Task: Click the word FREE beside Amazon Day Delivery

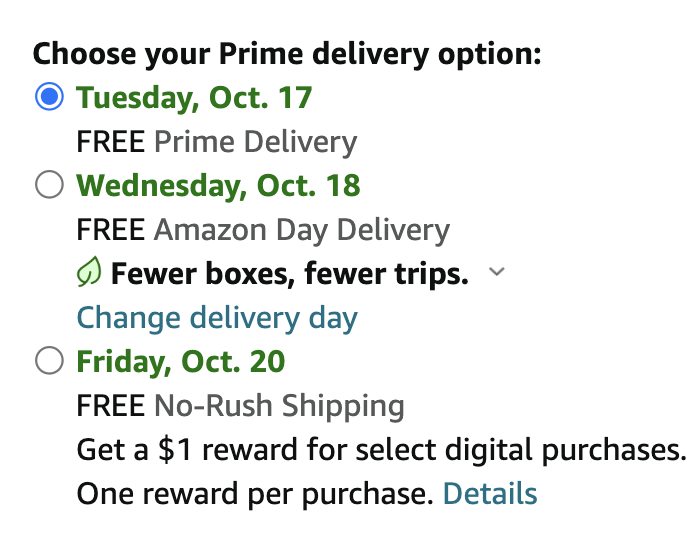Action: pyautogui.click(x=111, y=229)
